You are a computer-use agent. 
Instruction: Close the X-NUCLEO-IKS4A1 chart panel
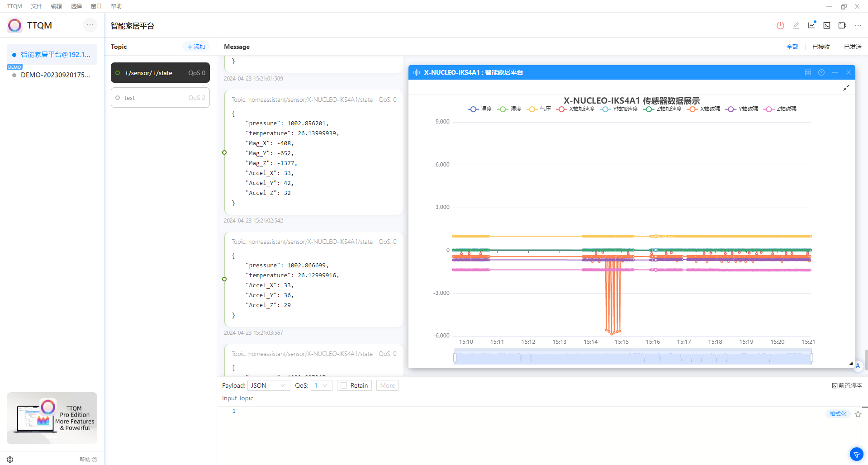point(849,72)
